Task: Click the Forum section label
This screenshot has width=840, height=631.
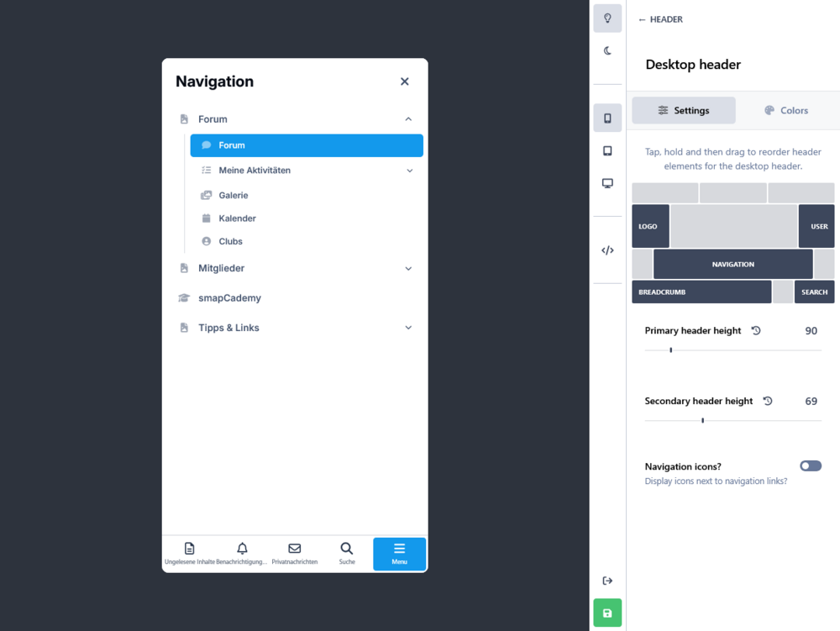Action: pos(213,119)
